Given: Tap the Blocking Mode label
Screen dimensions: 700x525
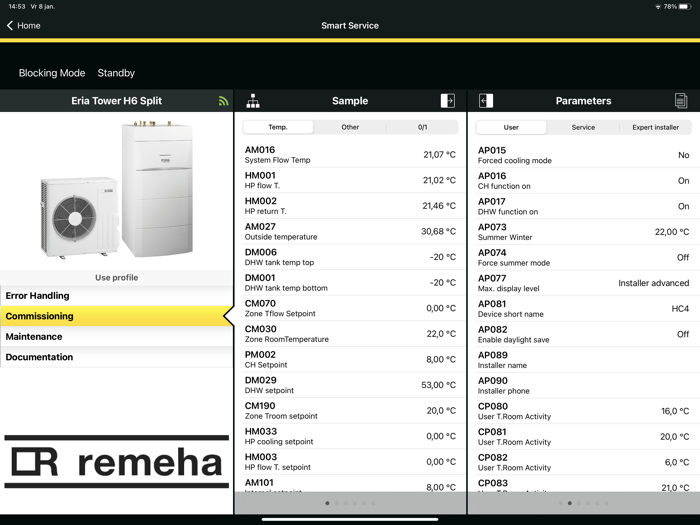Looking at the screenshot, I should [x=52, y=73].
